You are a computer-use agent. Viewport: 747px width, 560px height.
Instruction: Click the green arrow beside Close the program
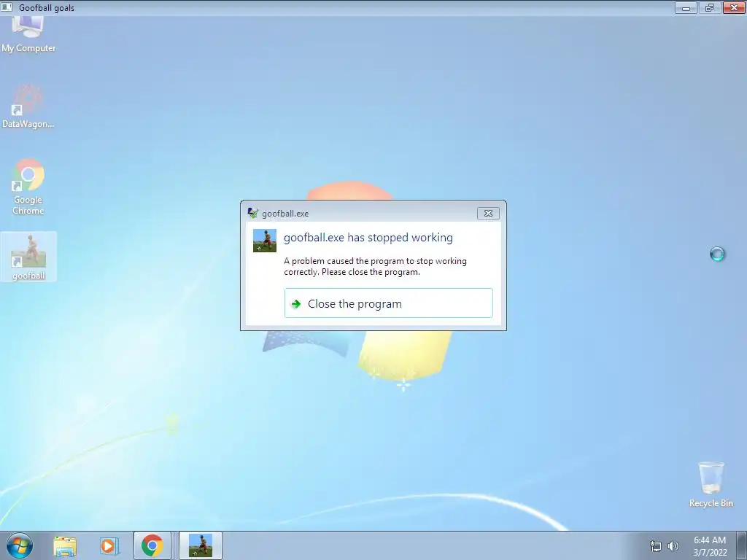tap(296, 304)
